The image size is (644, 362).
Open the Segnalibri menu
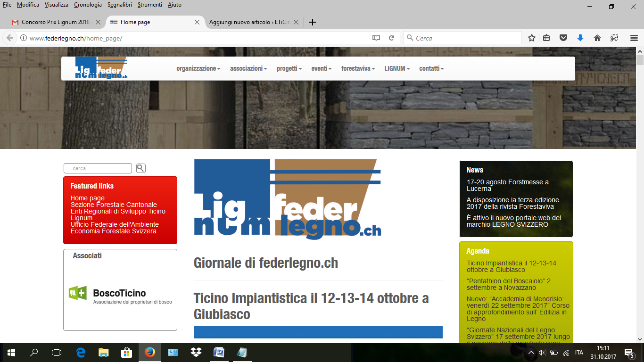coord(120,5)
